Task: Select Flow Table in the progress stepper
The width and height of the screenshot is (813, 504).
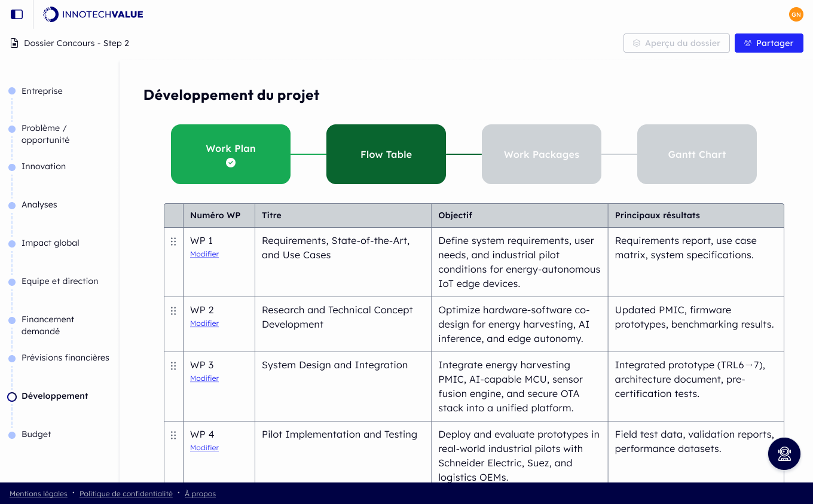Action: [x=386, y=154]
